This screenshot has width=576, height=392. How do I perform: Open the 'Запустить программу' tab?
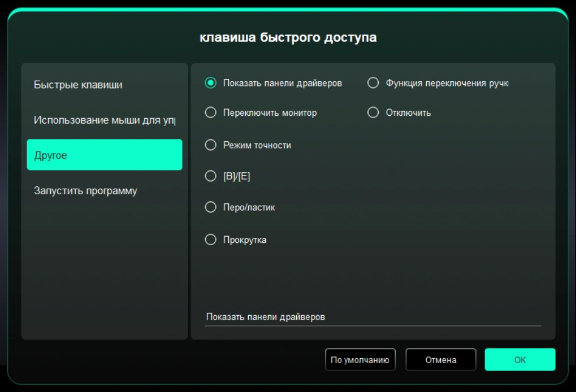(85, 191)
